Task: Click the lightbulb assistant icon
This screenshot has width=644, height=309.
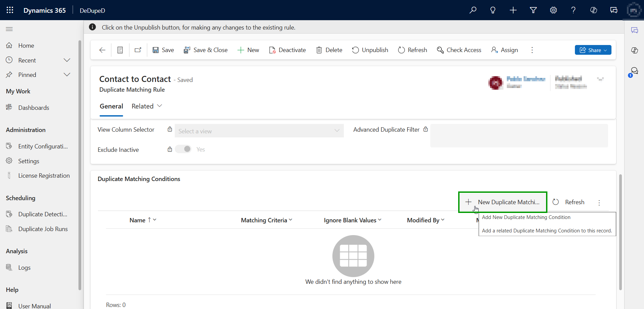Action: [493, 10]
